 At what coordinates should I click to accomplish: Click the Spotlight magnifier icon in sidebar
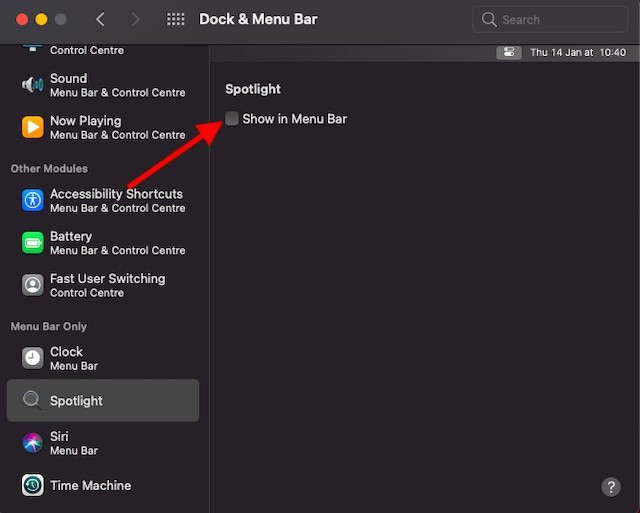[32, 400]
